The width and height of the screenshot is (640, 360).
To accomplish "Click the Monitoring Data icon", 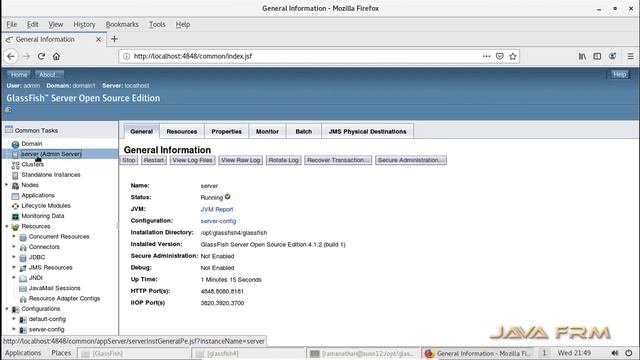I will coord(16,216).
